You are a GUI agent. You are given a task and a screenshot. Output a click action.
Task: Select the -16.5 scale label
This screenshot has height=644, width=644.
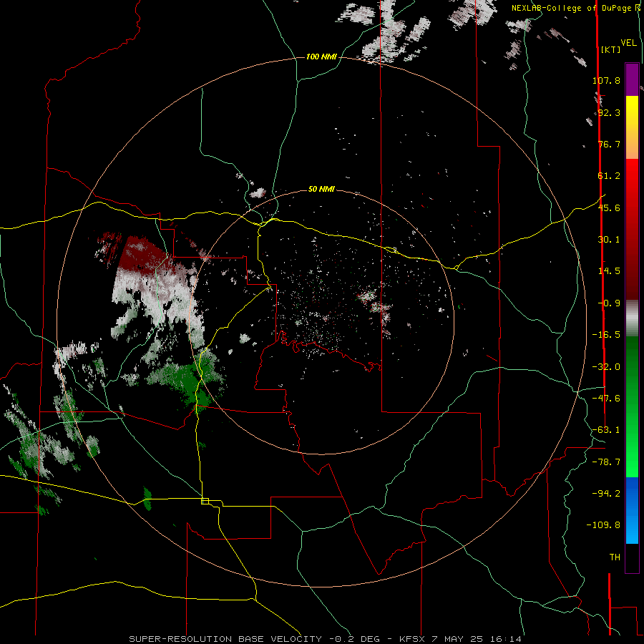tap(606, 335)
